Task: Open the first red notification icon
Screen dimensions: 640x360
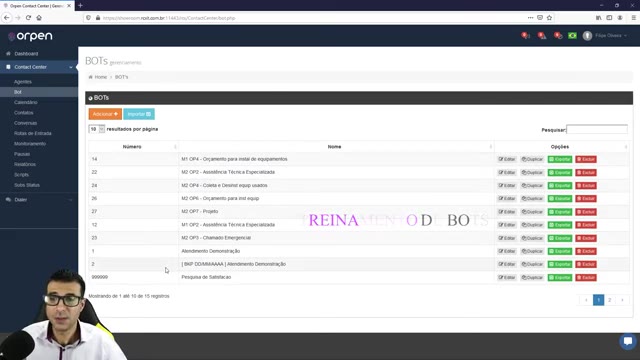Action: [525, 36]
